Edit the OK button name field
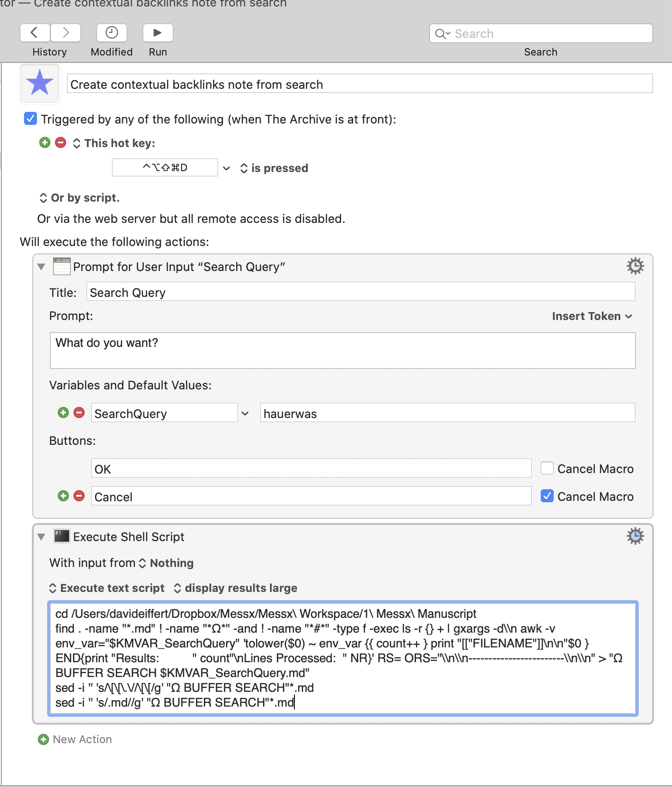672x788 pixels. pyautogui.click(x=311, y=468)
